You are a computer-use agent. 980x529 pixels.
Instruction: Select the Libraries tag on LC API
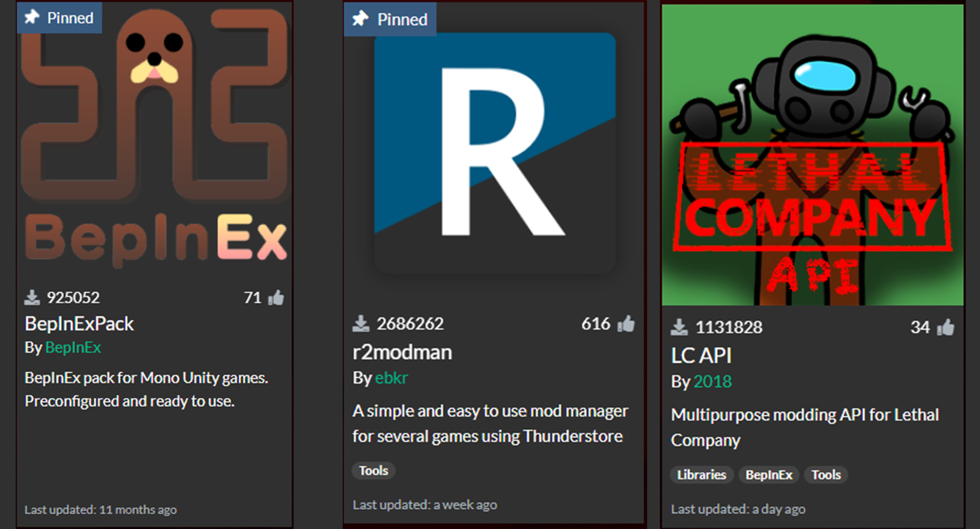(x=701, y=475)
